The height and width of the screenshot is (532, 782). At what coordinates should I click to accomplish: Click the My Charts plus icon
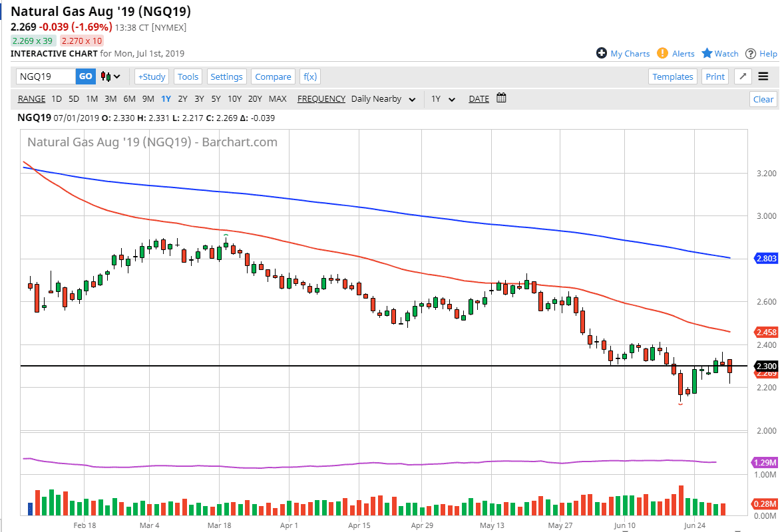[602, 53]
